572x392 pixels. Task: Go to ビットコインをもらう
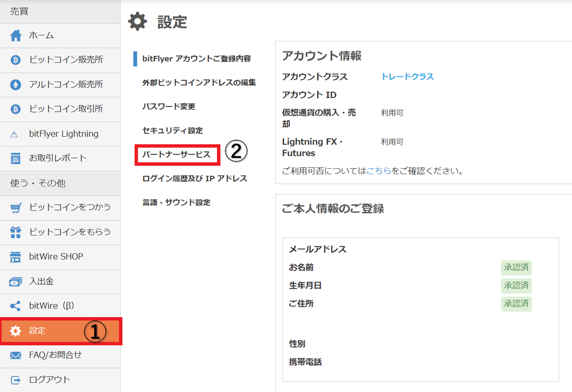pyautogui.click(x=60, y=232)
